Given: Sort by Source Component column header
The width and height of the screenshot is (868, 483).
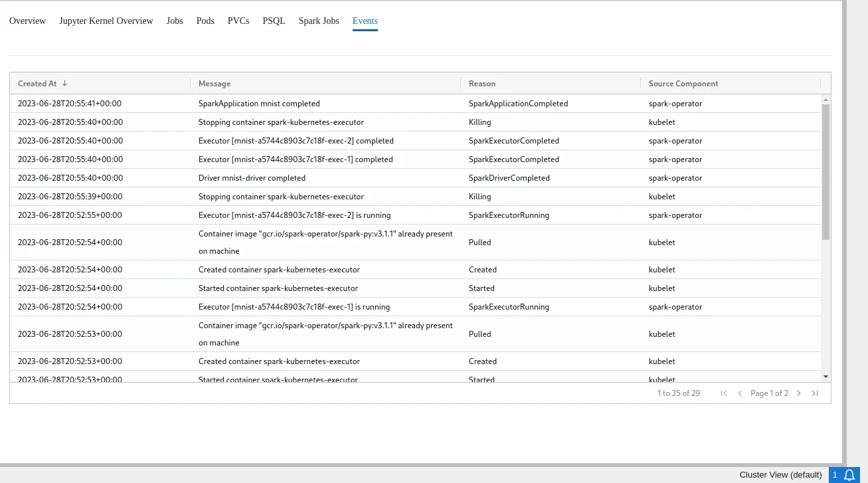Looking at the screenshot, I should 683,84.
